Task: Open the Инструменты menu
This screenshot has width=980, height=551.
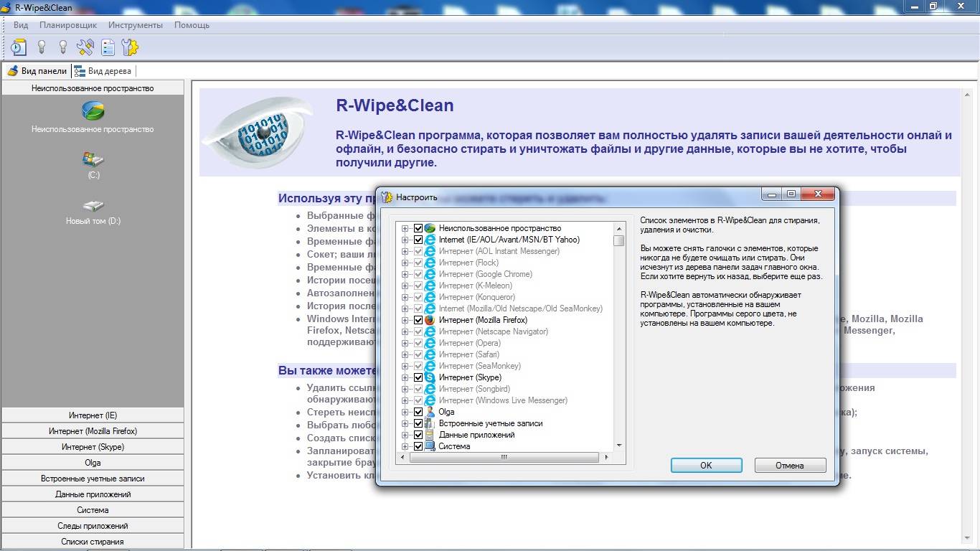Action: (136, 25)
